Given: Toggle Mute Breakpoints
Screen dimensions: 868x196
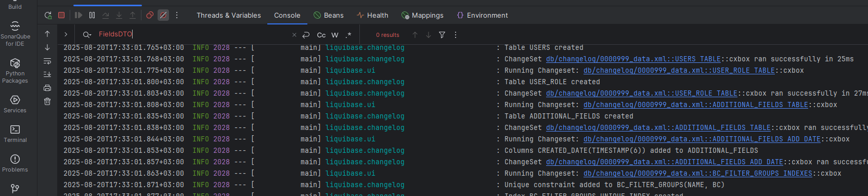Looking at the screenshot, I should [163, 15].
